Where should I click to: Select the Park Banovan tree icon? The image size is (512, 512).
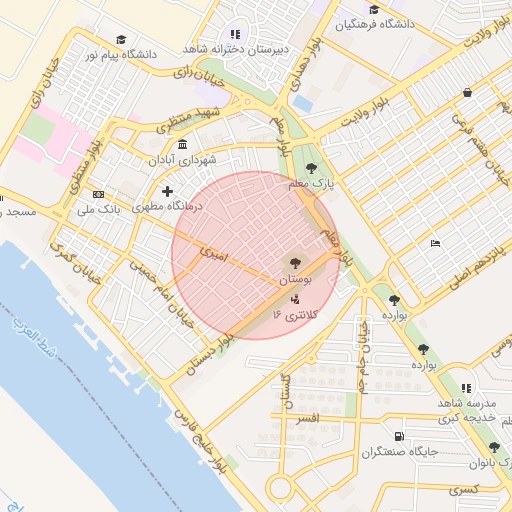coord(494,447)
